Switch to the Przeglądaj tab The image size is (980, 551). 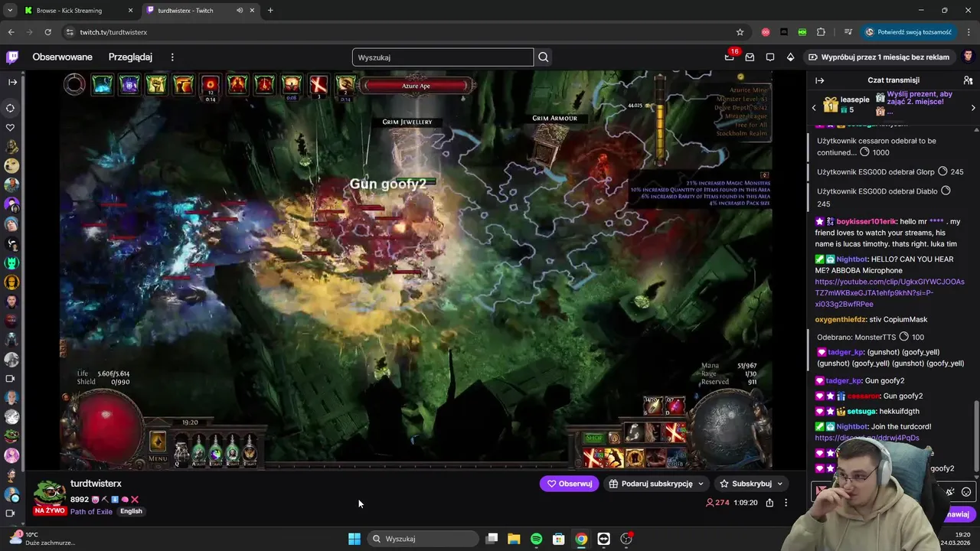click(130, 57)
